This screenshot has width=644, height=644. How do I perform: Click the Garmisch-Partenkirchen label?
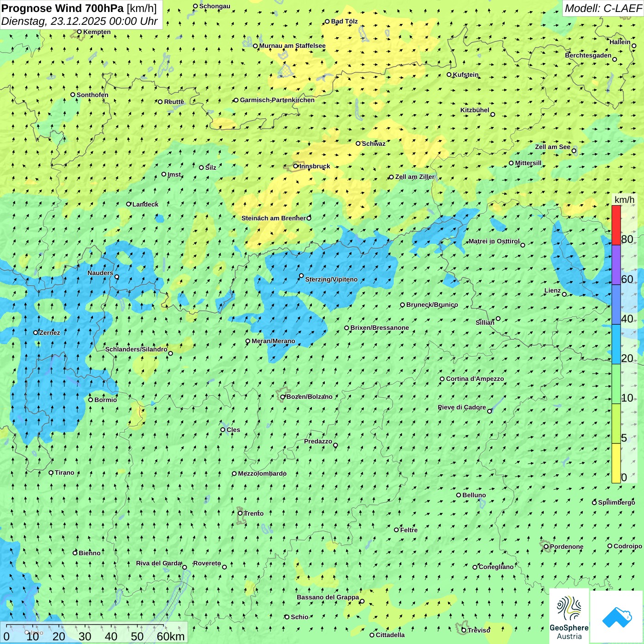coord(277,100)
